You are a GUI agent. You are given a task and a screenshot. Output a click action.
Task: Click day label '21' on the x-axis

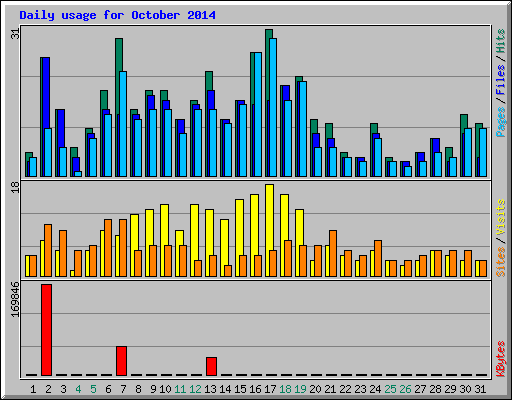330,389
